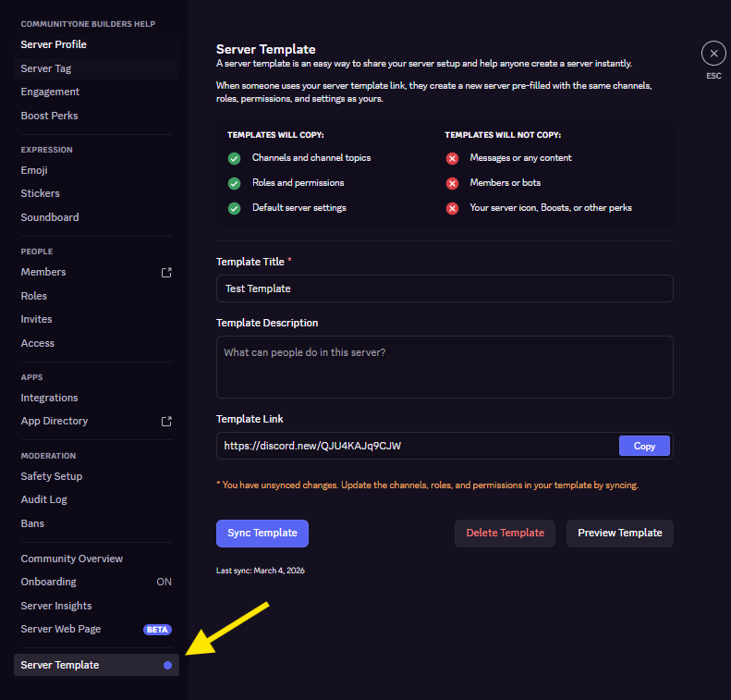Click the 'Last sync: March 4, 2026' text

260,571
